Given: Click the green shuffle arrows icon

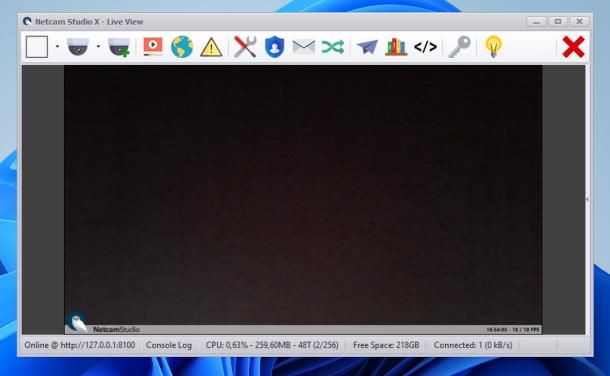Looking at the screenshot, I should tap(333, 47).
